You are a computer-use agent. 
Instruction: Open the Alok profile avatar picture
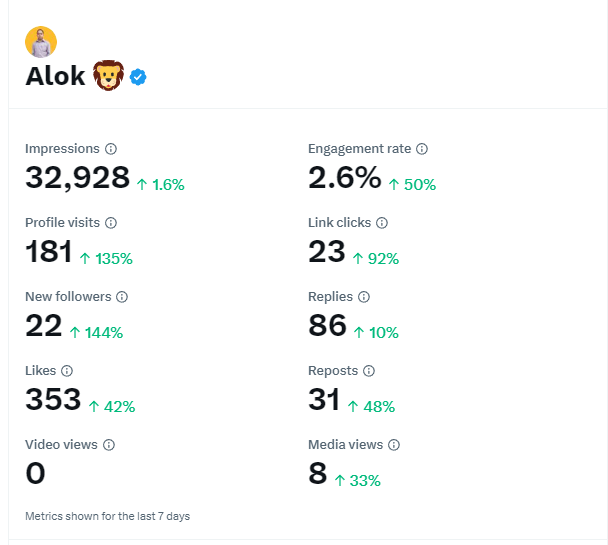click(41, 42)
